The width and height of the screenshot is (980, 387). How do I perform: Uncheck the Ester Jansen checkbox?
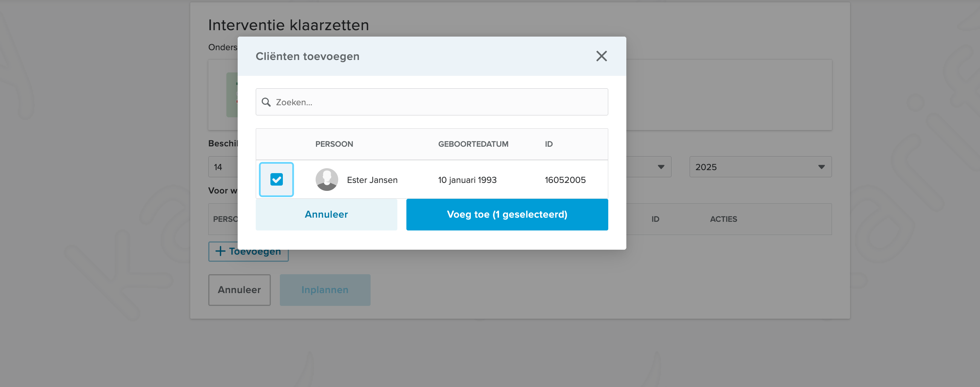click(x=276, y=180)
